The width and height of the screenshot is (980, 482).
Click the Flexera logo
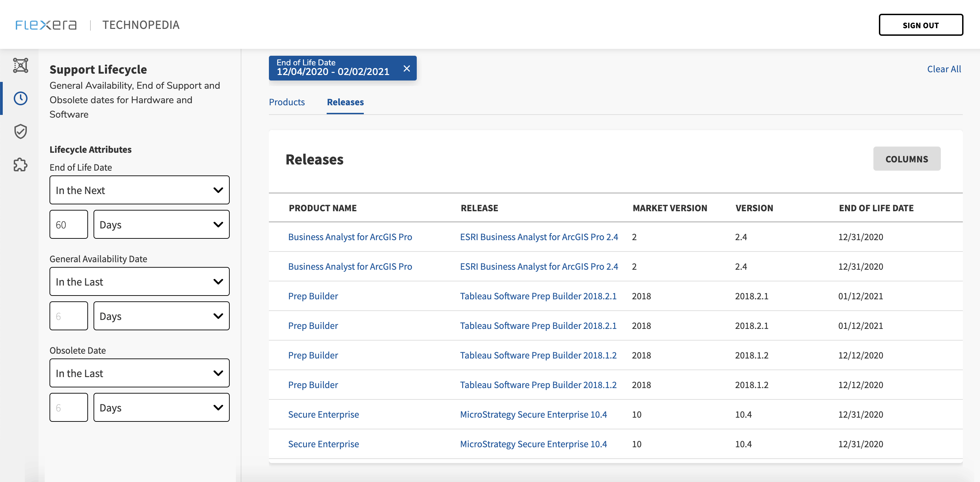pyautogui.click(x=46, y=25)
